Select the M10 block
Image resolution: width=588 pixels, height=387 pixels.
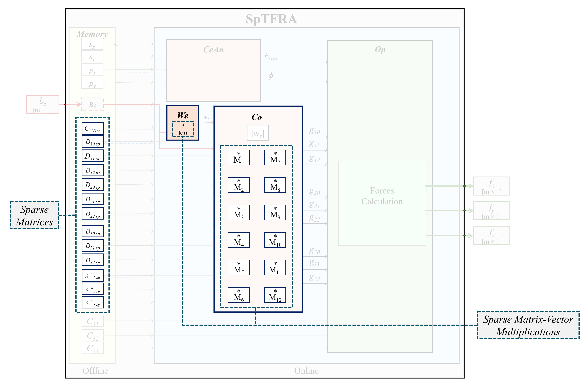point(275,240)
